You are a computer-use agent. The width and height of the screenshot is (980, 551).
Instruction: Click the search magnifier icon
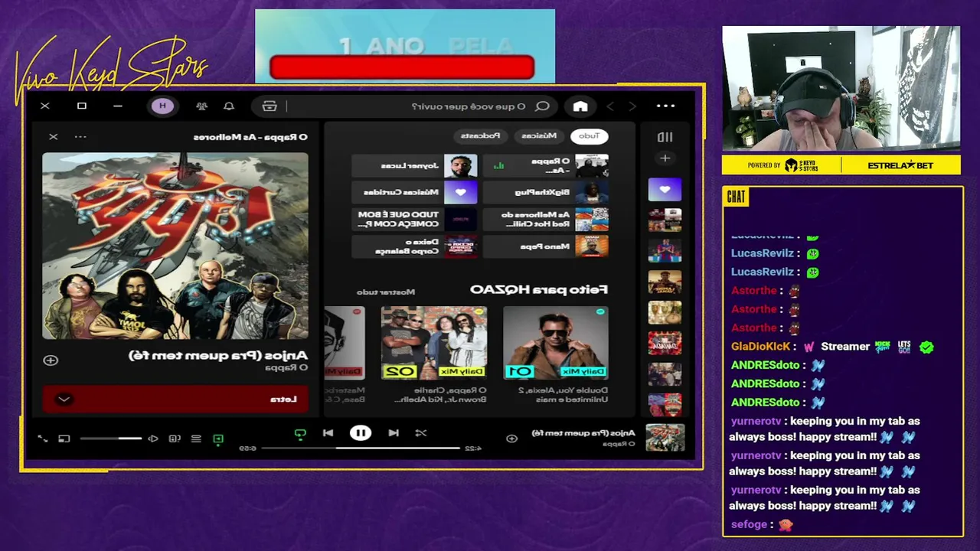(x=542, y=106)
